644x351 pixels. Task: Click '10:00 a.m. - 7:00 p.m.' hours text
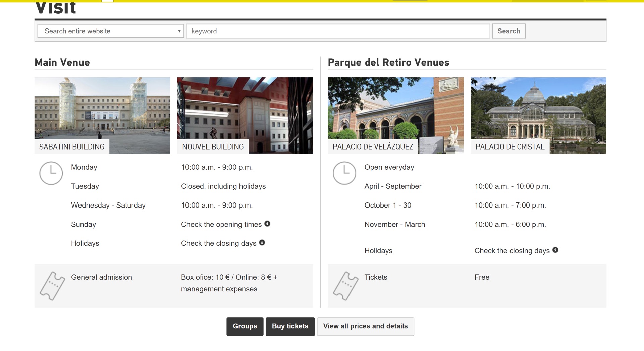(x=510, y=206)
